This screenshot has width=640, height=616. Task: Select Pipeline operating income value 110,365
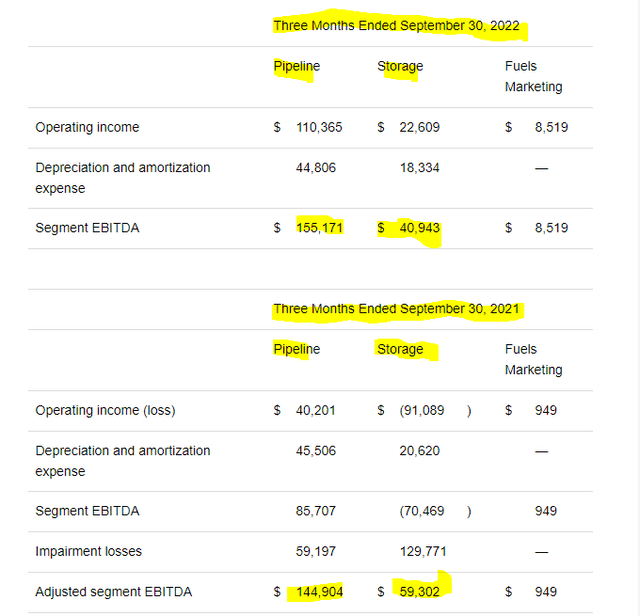click(319, 128)
